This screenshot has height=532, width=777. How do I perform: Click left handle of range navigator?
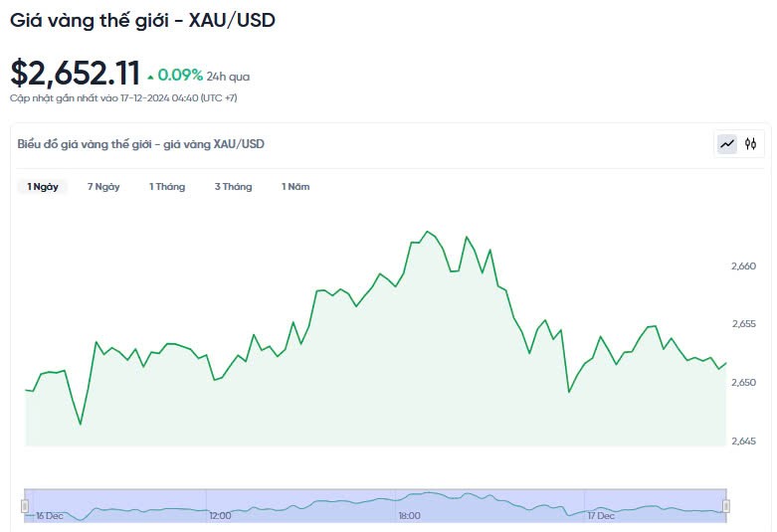pyautogui.click(x=25, y=506)
